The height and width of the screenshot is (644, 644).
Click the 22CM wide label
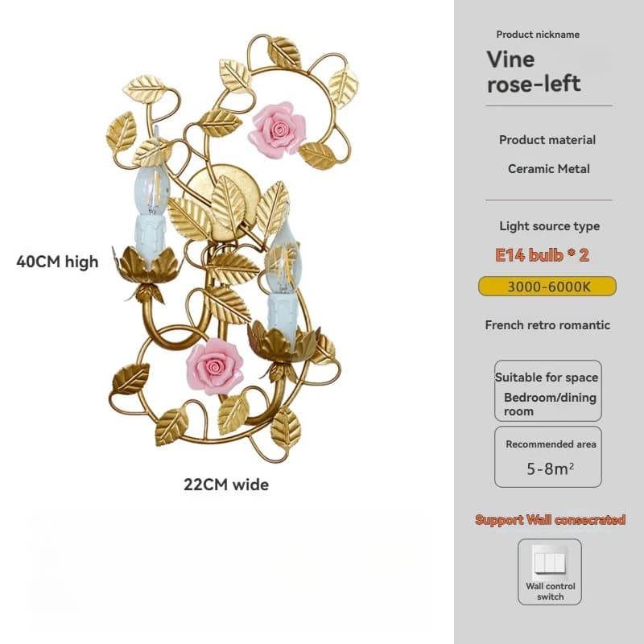[x=226, y=485]
